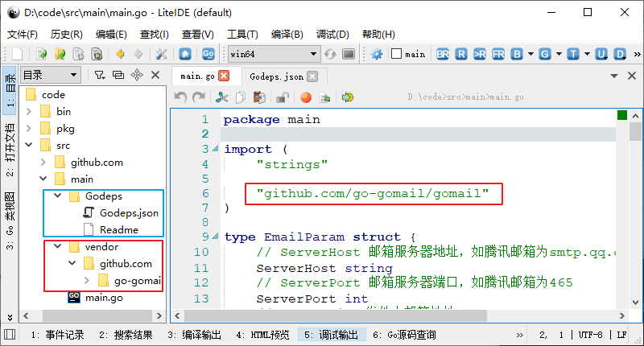Image resolution: width=644 pixels, height=346 pixels.
Task: Open the 5: 调试输出 debug panel
Action: [331, 335]
